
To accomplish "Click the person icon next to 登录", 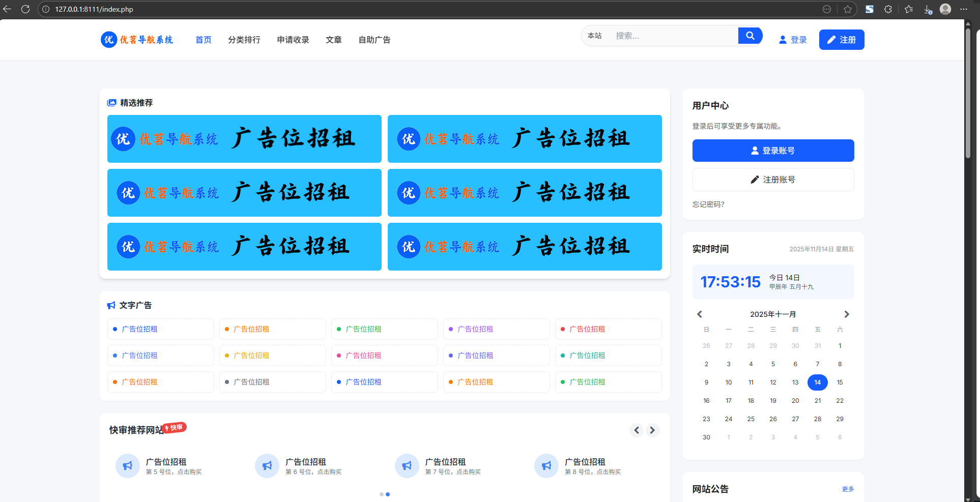I will point(783,39).
